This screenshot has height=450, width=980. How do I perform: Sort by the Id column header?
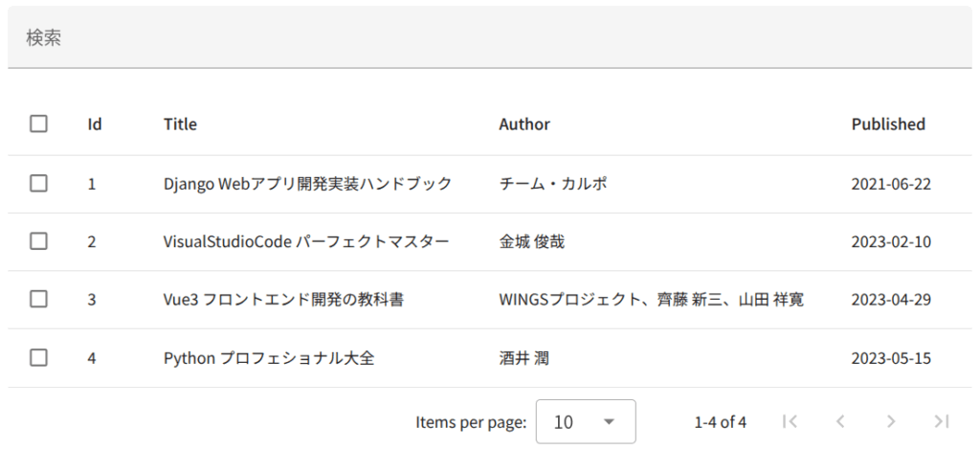click(x=95, y=124)
